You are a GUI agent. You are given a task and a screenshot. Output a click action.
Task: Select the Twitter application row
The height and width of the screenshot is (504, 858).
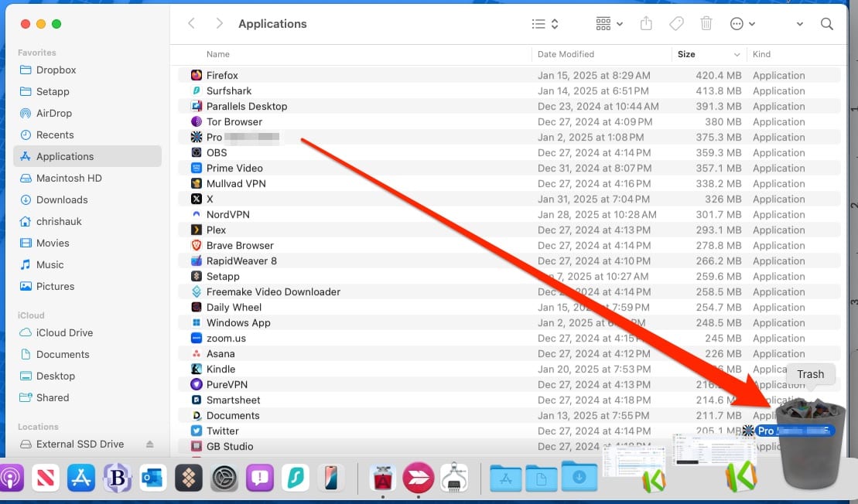pyautogui.click(x=509, y=431)
